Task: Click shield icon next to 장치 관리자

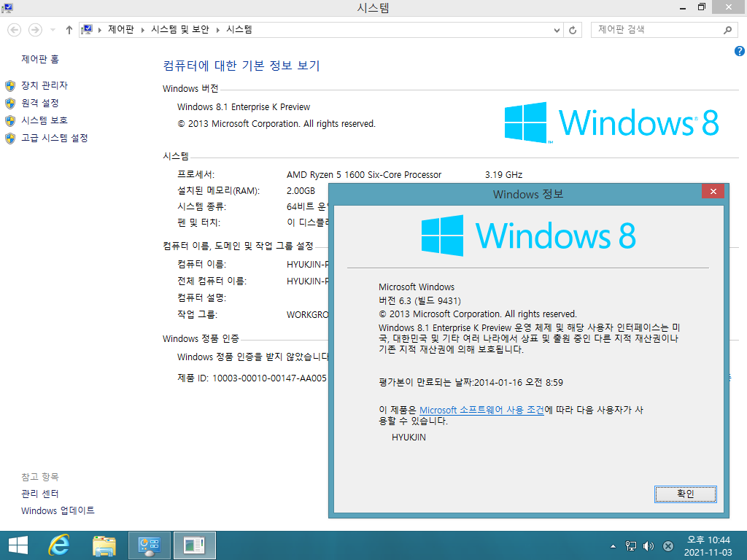Action: pos(10,86)
